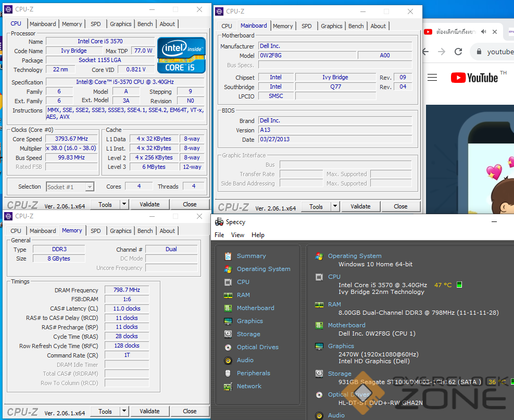
Task: Open the Storage icon in Speccy sidebar
Action: [228, 334]
